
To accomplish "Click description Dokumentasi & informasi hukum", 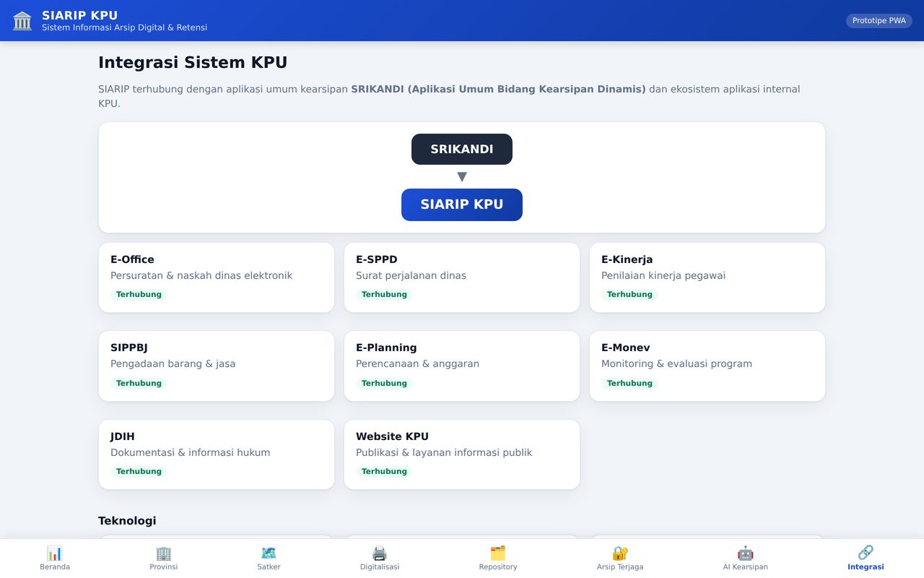I will coord(190,452).
